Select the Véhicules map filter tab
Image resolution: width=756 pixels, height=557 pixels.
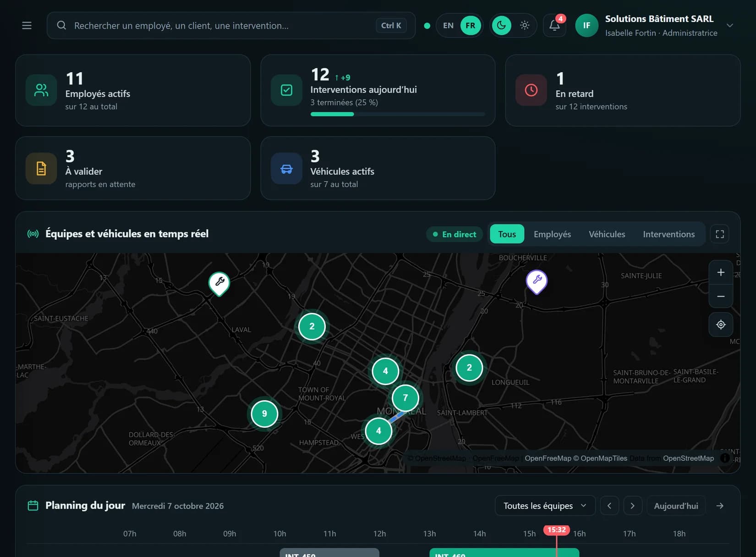point(607,234)
